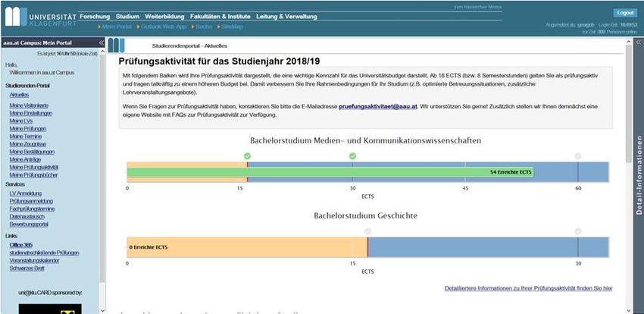
Task: Click grey checkmark above Geschichte 30 ECTS
Action: (578, 231)
